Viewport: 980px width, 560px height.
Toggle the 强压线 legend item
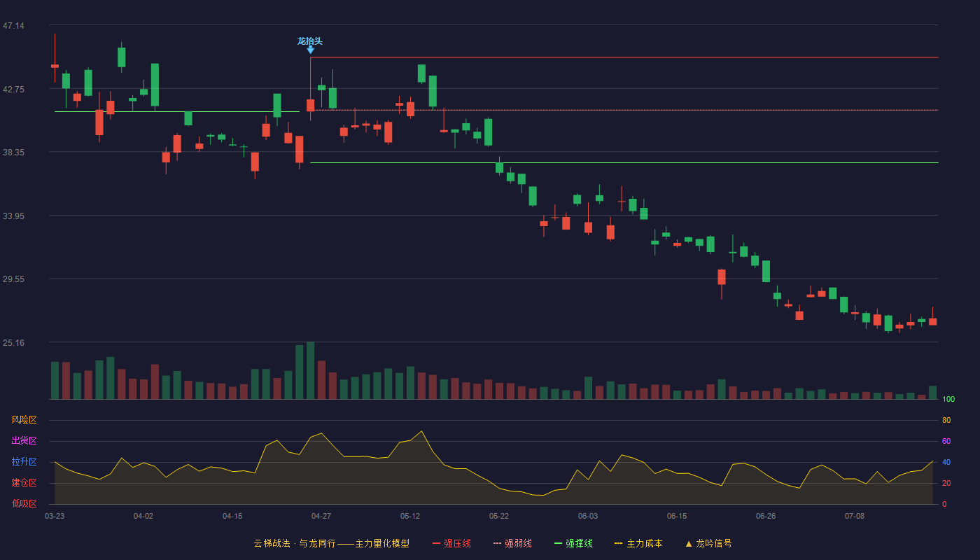click(x=452, y=543)
